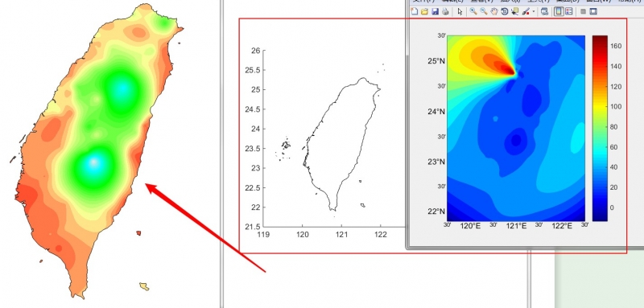Enable the Rotate 3D tool

[505, 11]
